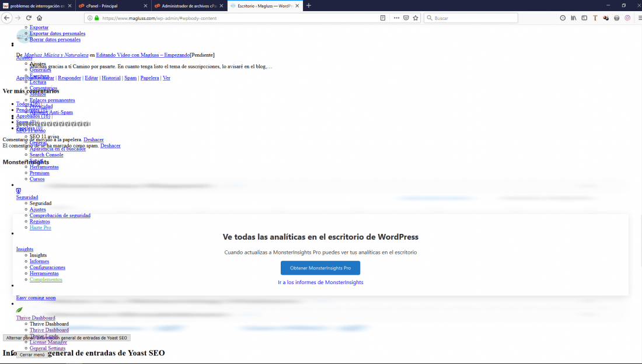This screenshot has height=364, width=642.
Task: Undo comment moved to papelera with Deshacer
Action: pyautogui.click(x=94, y=139)
